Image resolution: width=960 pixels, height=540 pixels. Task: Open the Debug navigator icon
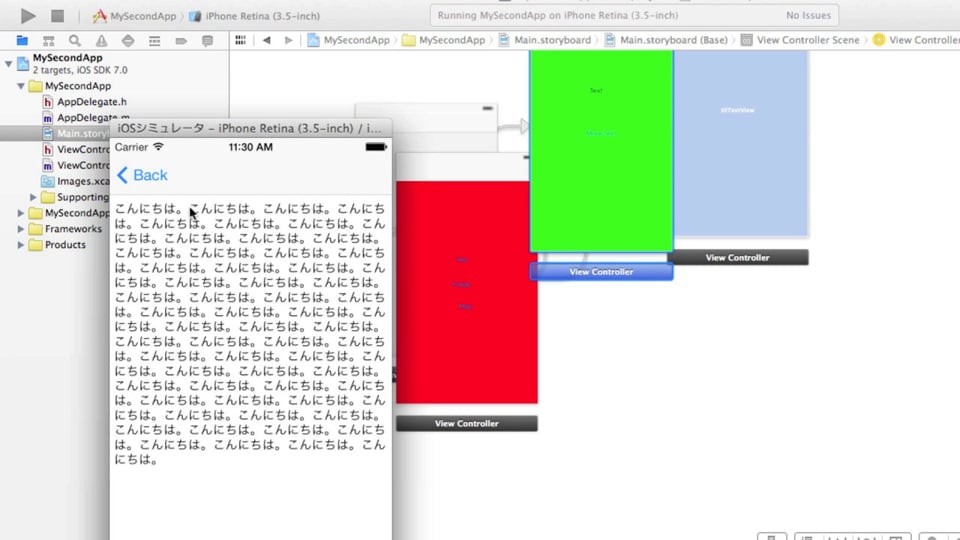tap(154, 40)
